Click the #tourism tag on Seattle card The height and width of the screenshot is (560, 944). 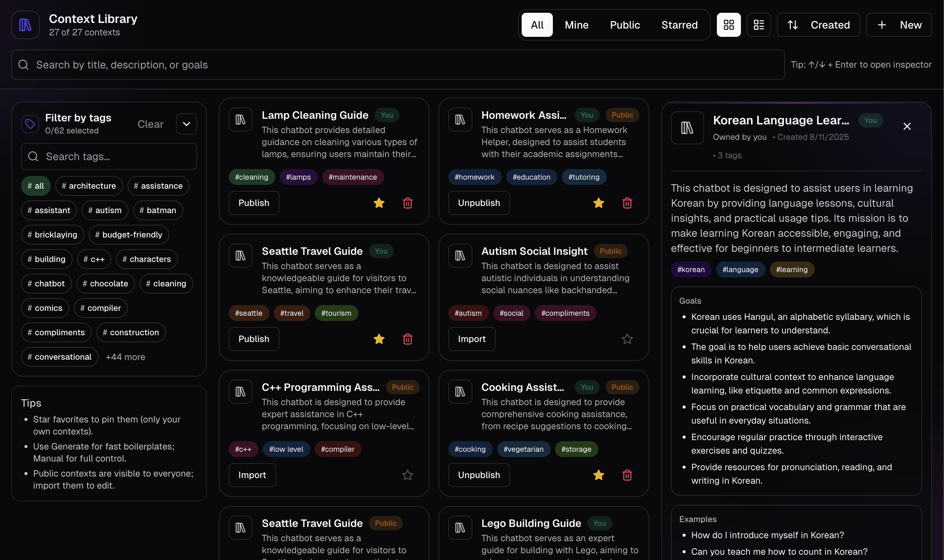tap(336, 313)
